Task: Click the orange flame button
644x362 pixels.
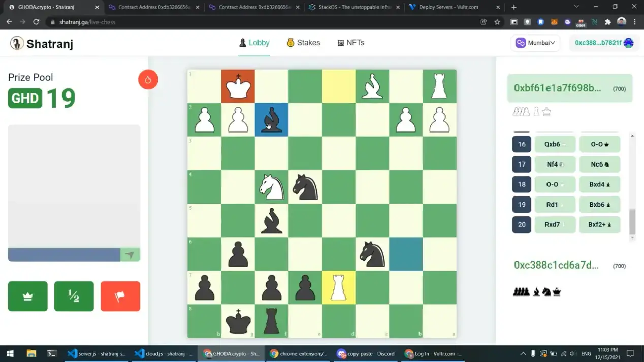Action: pyautogui.click(x=148, y=80)
